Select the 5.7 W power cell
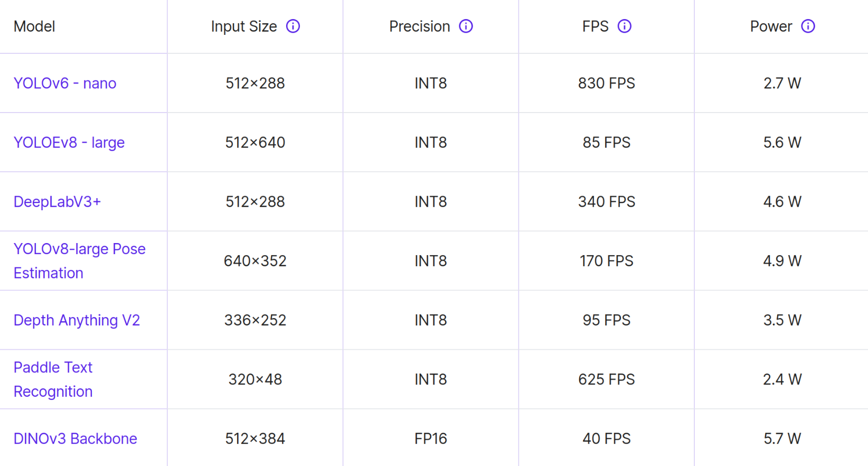This screenshot has height=466, width=868. coord(782,439)
